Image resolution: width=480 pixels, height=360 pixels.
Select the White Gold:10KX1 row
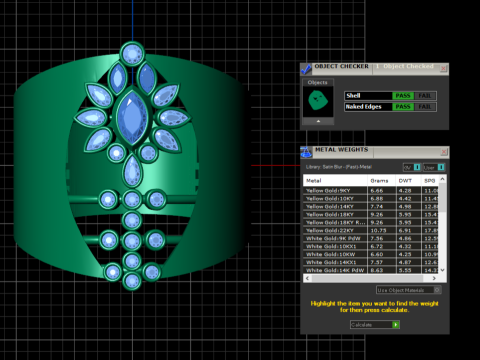click(371, 247)
